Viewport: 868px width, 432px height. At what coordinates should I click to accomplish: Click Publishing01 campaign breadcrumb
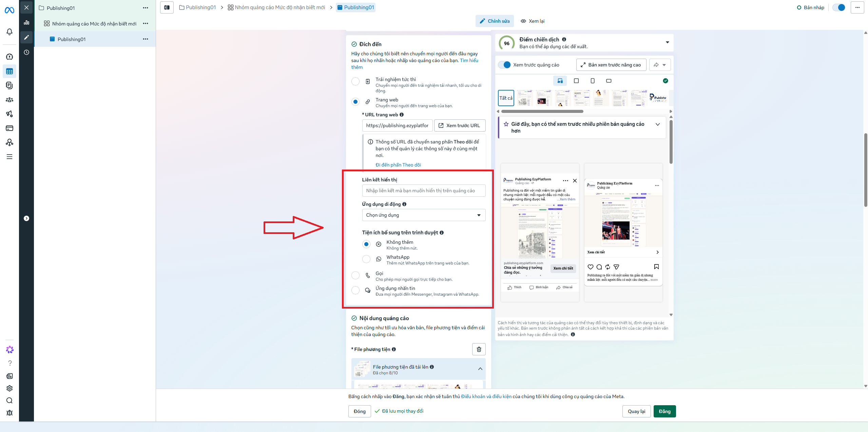coord(197,7)
